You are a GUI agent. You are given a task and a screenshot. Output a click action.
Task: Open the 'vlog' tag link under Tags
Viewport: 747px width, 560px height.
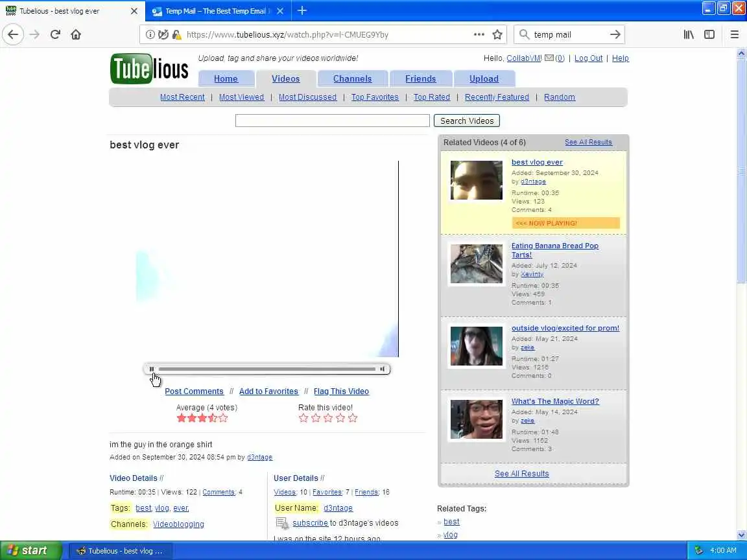pyautogui.click(x=162, y=508)
